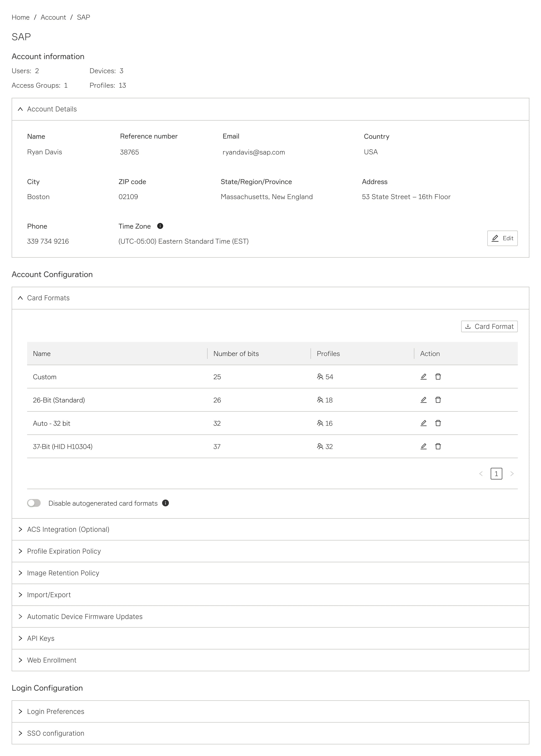Click Edit account details button
This screenshot has width=541, height=756.
pyautogui.click(x=502, y=238)
